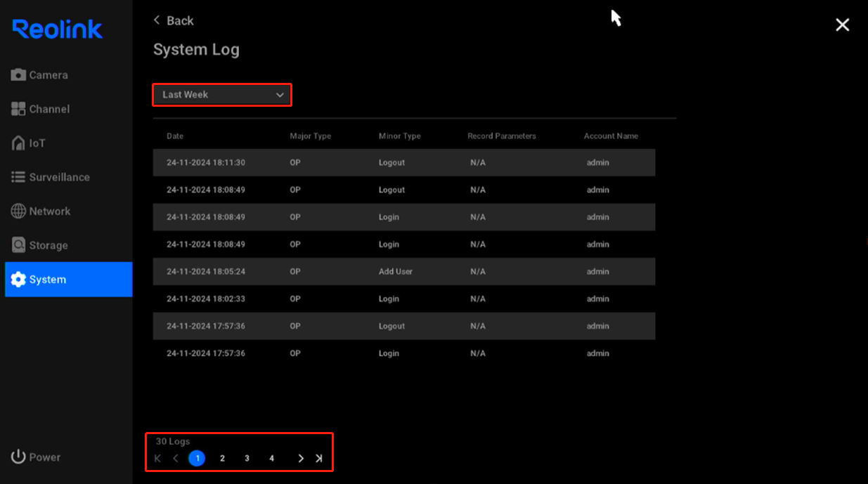Click the Date column header

point(174,135)
